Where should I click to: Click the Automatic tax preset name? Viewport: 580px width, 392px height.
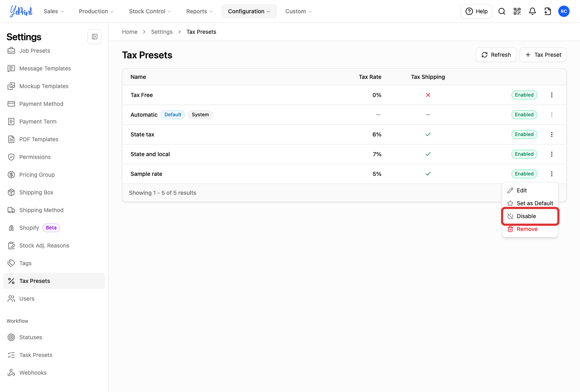coord(144,115)
